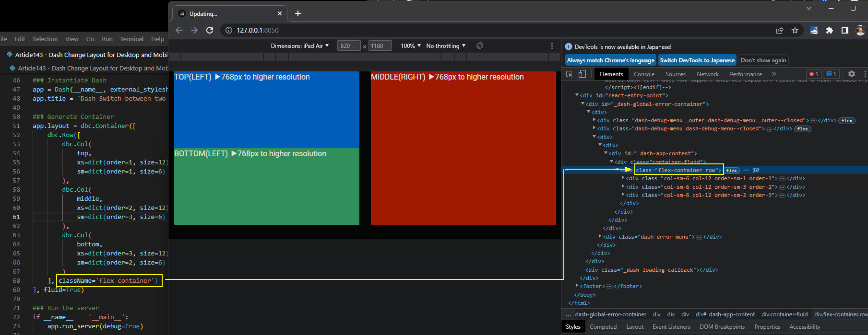Open the Computed pane tab

[603, 327]
